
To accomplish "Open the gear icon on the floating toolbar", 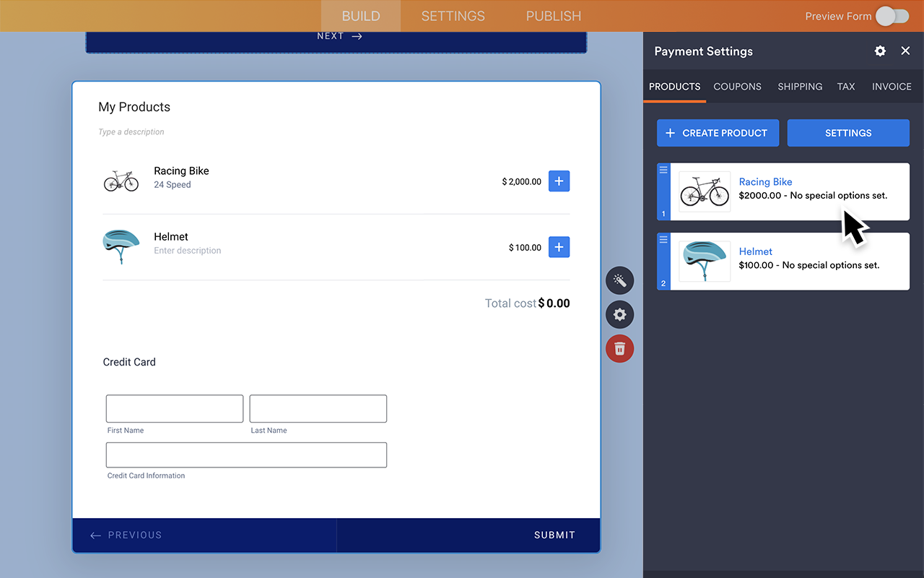I will [619, 314].
